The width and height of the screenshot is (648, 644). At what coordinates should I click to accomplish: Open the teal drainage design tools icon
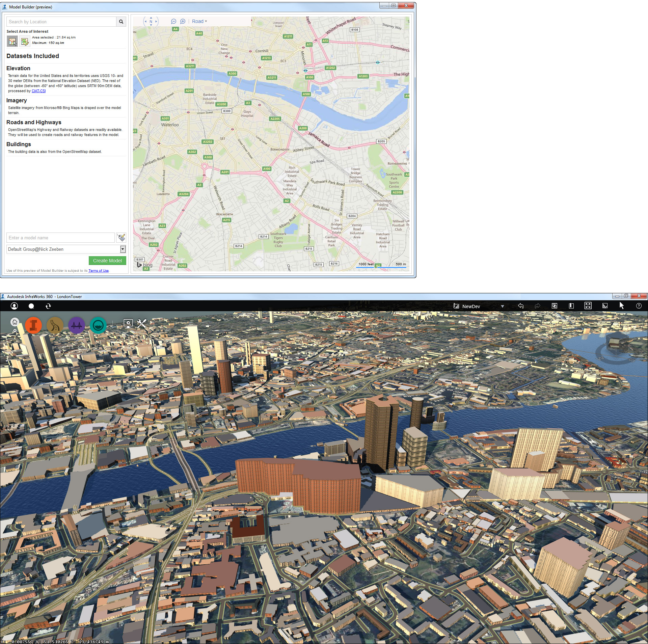tap(98, 325)
